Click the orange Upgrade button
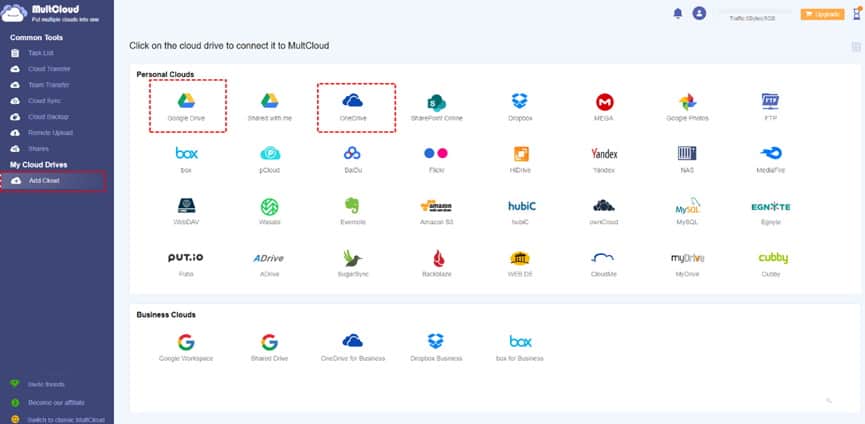Viewport: 865px width, 424px height. (823, 14)
